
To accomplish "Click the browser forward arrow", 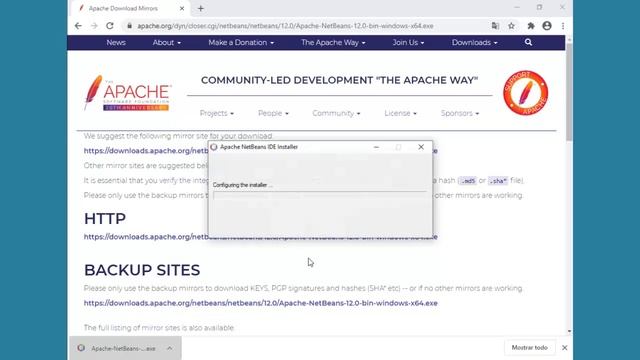I will (x=94, y=26).
